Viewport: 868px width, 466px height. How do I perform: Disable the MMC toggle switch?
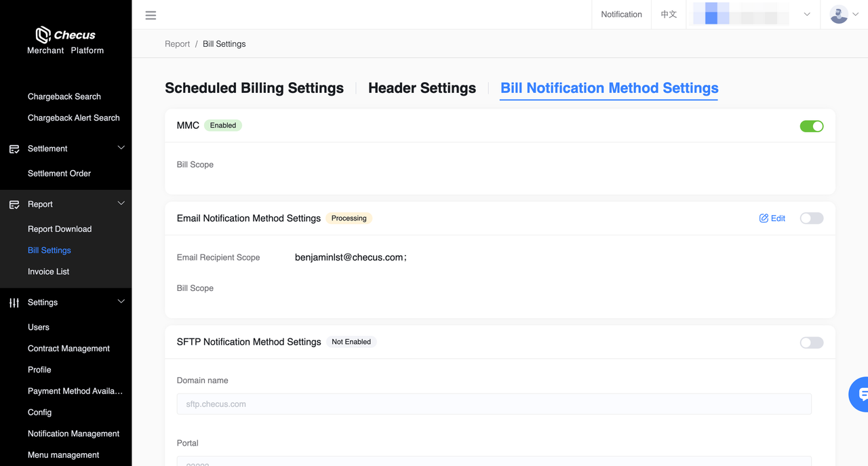click(x=812, y=126)
